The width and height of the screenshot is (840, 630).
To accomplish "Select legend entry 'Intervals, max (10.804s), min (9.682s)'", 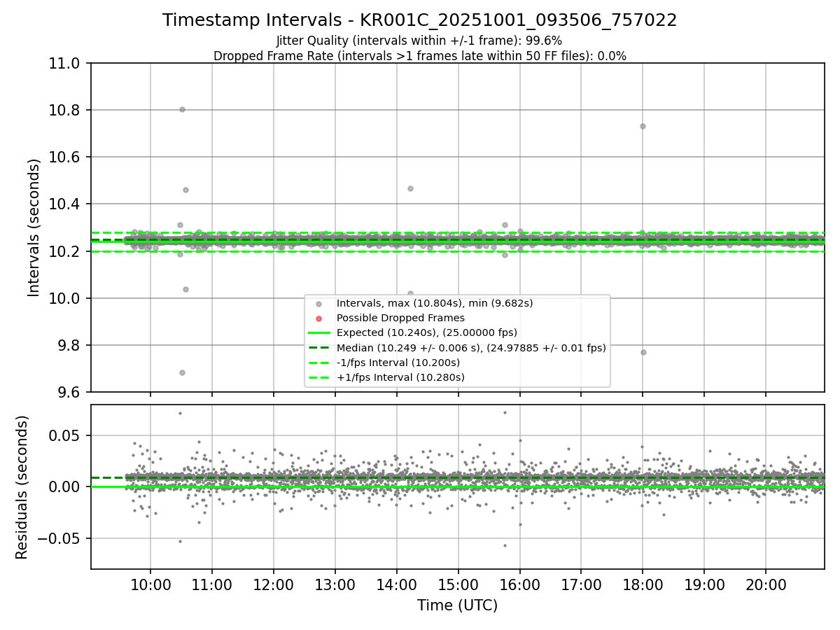I will coord(435,303).
